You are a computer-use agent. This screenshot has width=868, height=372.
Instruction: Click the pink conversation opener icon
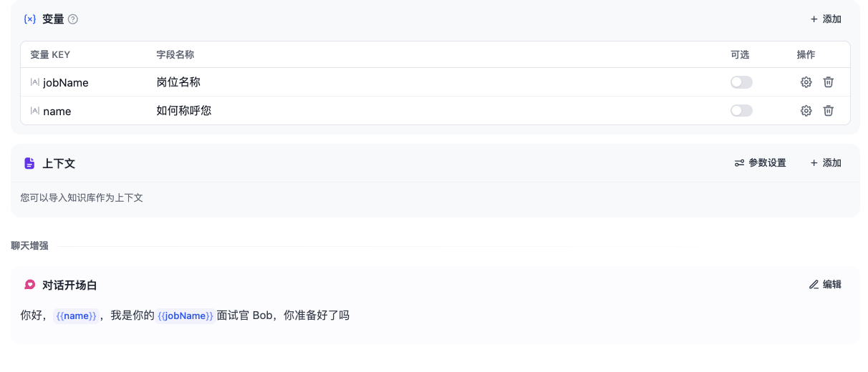[x=29, y=285]
